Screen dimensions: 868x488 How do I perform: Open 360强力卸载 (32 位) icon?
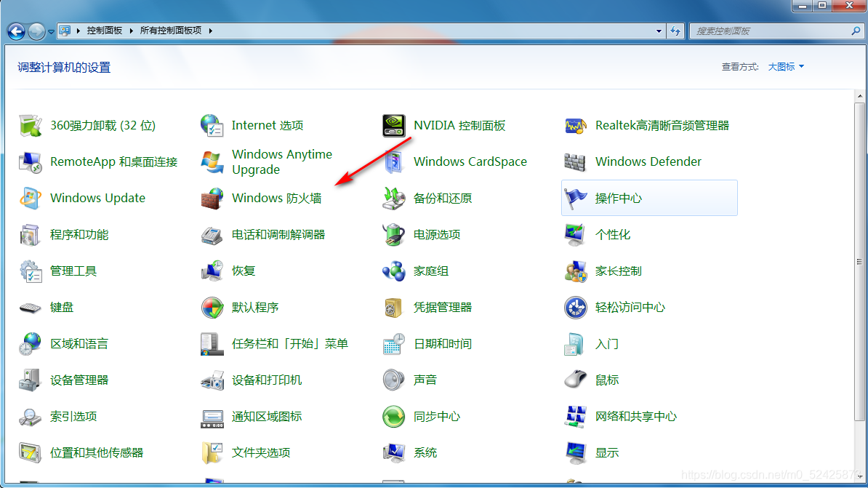31,125
